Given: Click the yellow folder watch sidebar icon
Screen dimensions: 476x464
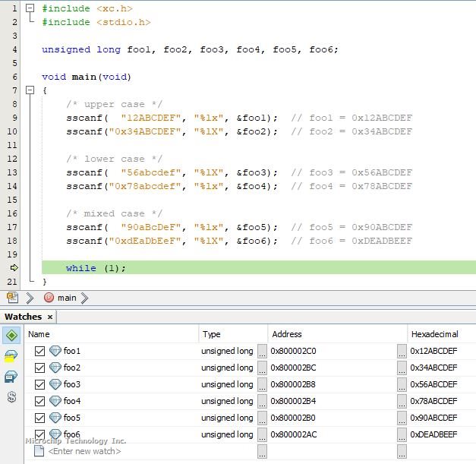Looking at the screenshot, I should [x=12, y=356].
